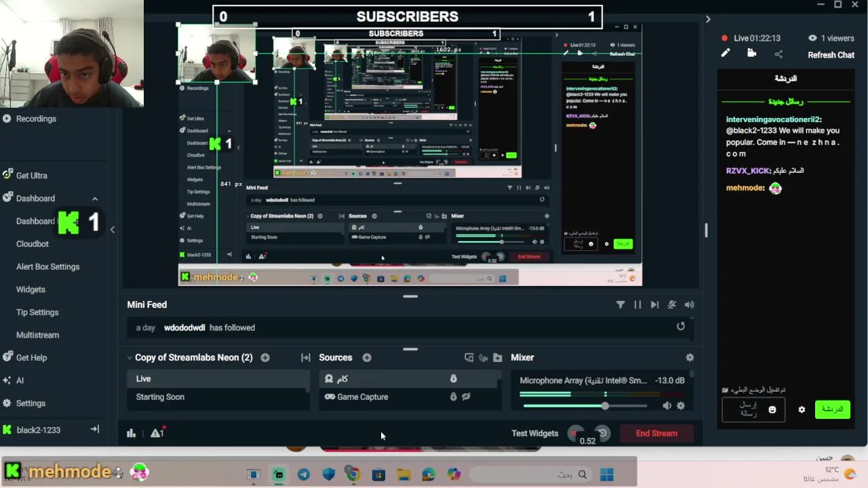
Task: Click the 1 viewers eye icon
Action: (812, 39)
